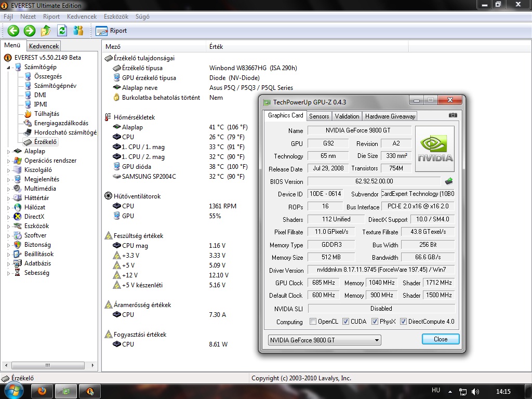This screenshot has height=399, width=532.
Task: Select the Érzékelő tree item
Action: coord(45,141)
